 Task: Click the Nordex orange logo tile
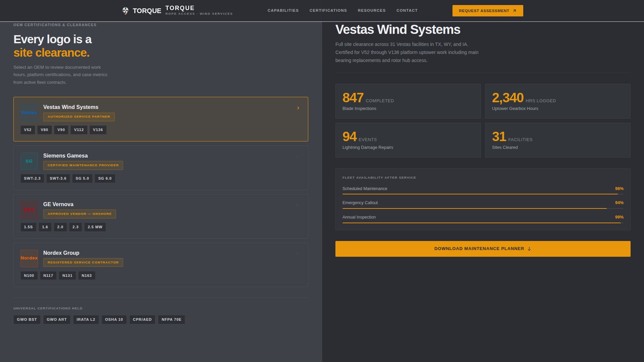(29, 258)
